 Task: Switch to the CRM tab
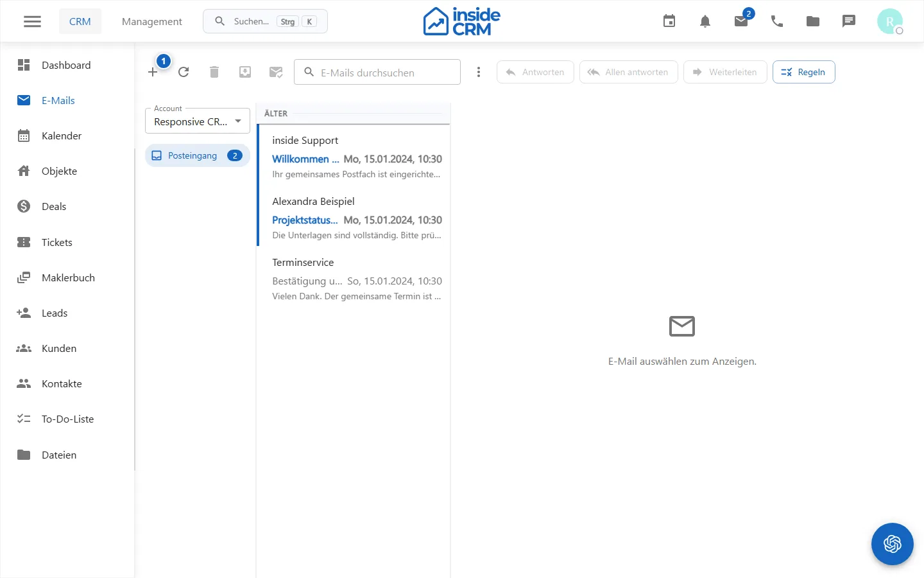pos(80,21)
